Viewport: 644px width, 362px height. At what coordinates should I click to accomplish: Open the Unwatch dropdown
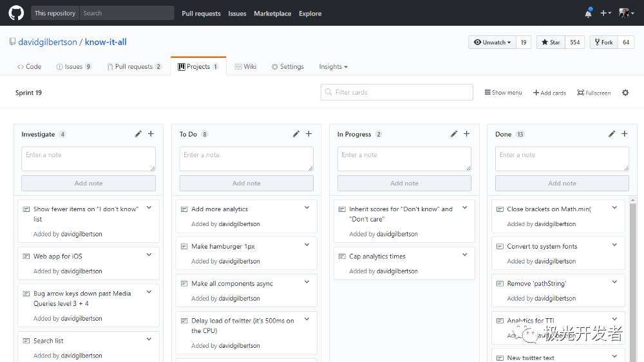(x=492, y=43)
